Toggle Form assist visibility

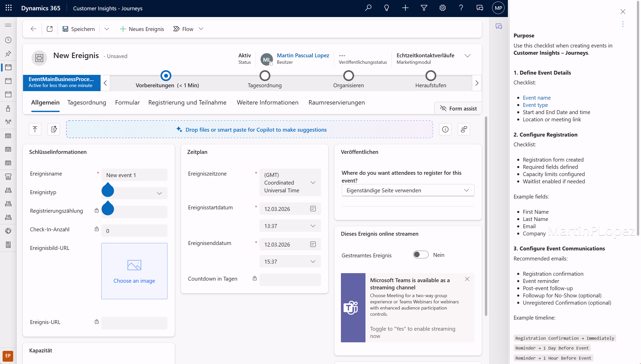pos(458,108)
